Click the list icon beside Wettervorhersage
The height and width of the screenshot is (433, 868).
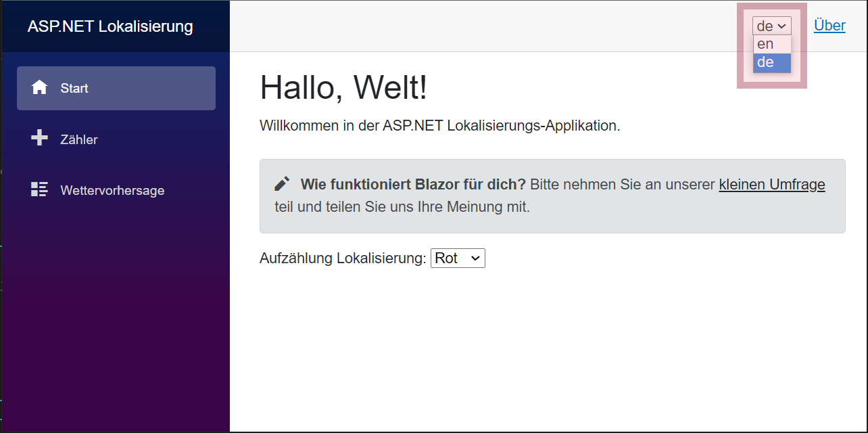pos(40,190)
